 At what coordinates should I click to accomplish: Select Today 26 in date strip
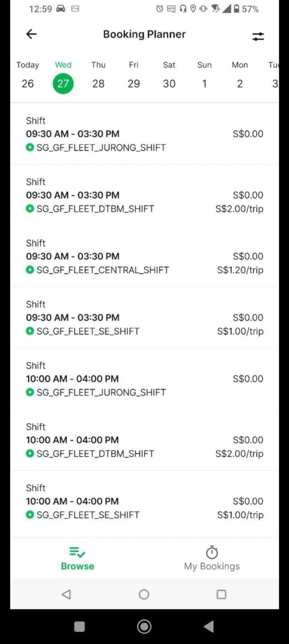[x=27, y=76]
